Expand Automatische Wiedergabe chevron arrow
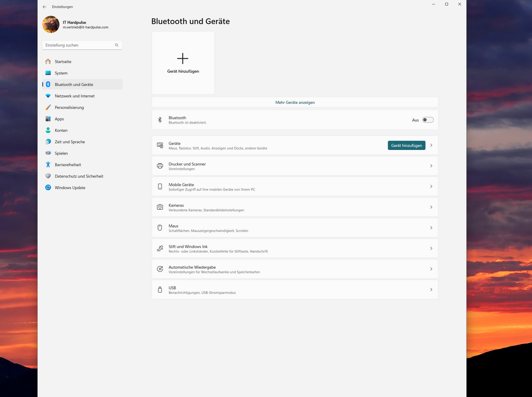The width and height of the screenshot is (532, 397). coord(431,269)
